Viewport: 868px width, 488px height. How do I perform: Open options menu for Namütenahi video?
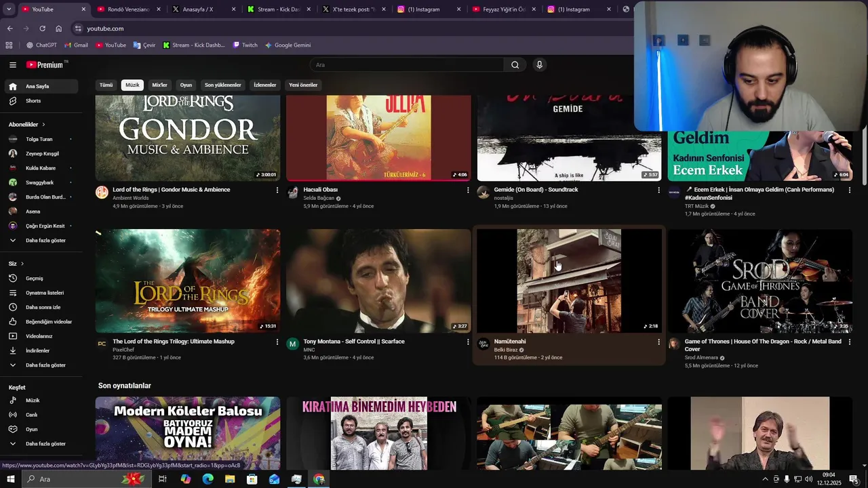658,342
